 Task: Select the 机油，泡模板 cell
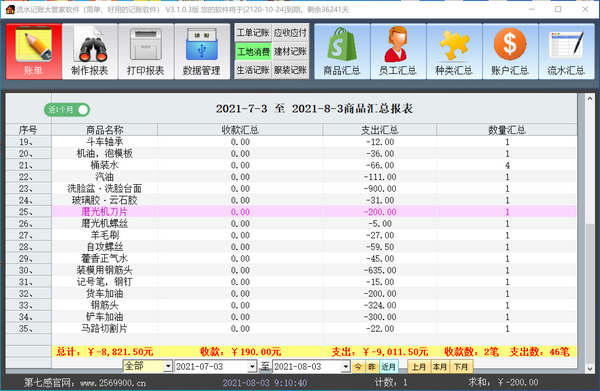[x=104, y=154]
